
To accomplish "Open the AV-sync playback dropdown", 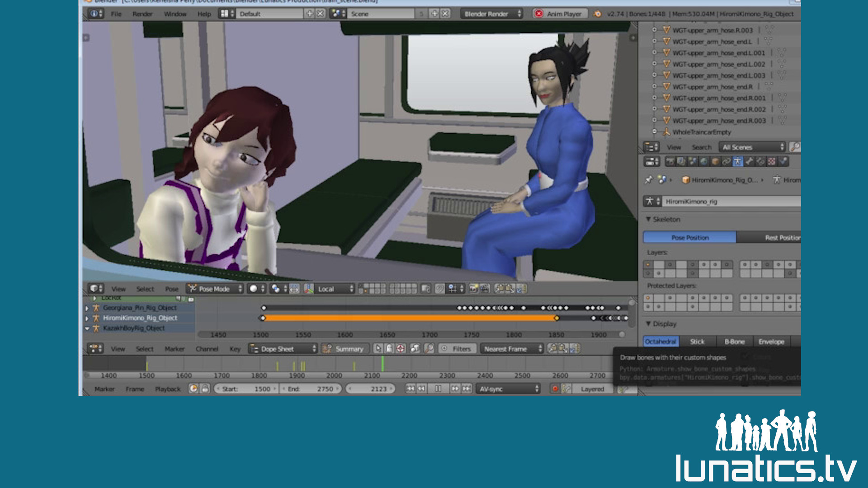I will point(508,389).
